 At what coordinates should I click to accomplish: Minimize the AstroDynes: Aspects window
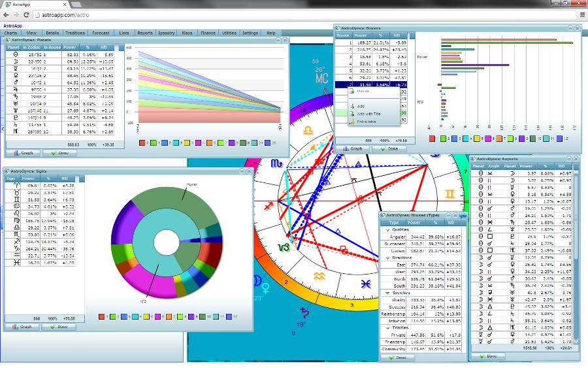pos(570,159)
